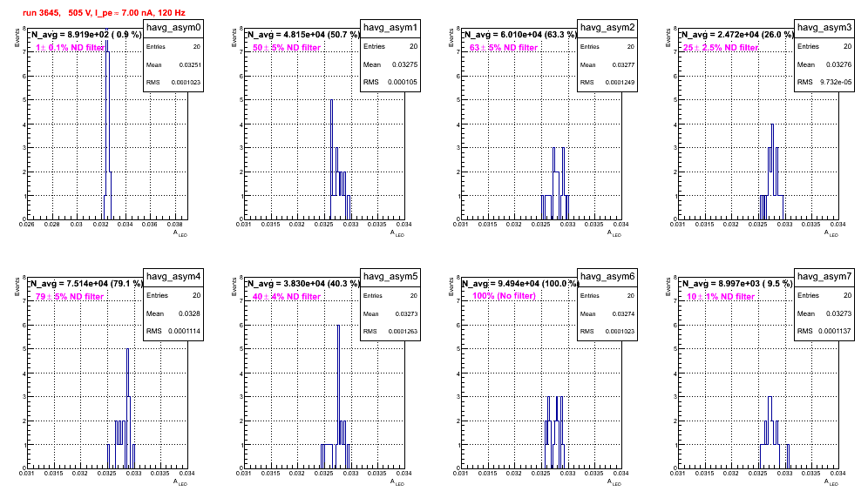Click the Entries 20 row in havg_asym7 box
868x498 pixels.
[824, 295]
